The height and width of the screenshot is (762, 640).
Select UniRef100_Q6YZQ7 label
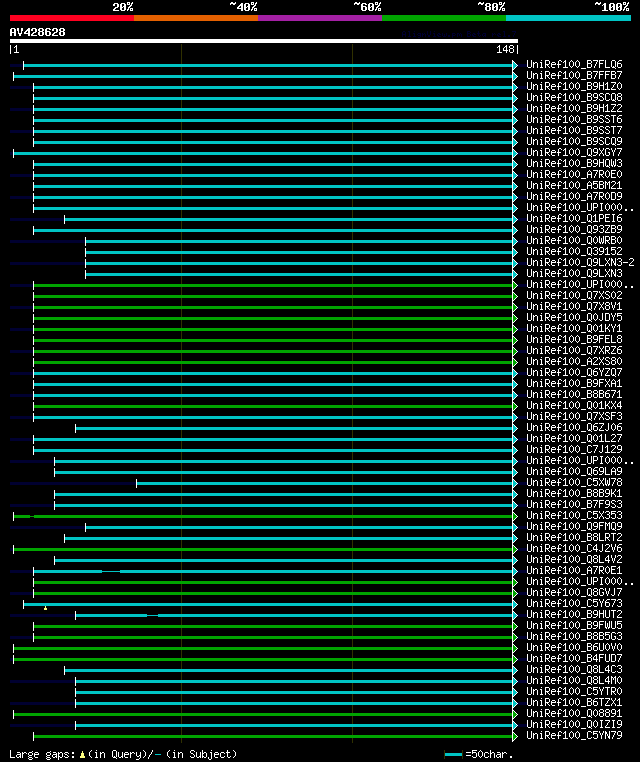pos(574,373)
